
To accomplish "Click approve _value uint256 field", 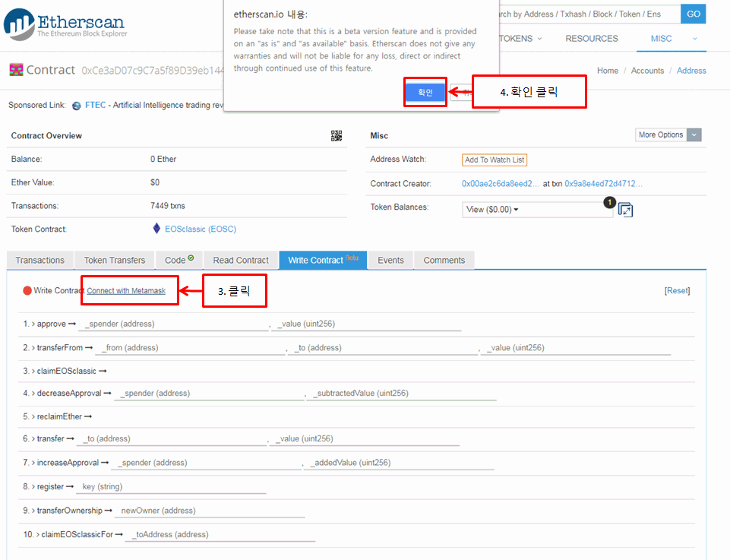I will [x=367, y=324].
